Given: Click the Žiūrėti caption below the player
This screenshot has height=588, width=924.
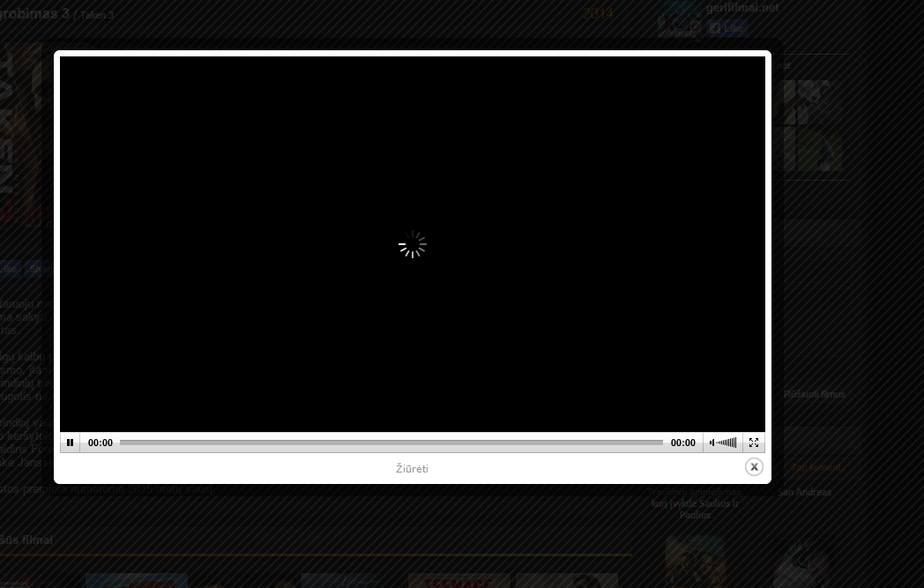Looking at the screenshot, I should pos(412,468).
